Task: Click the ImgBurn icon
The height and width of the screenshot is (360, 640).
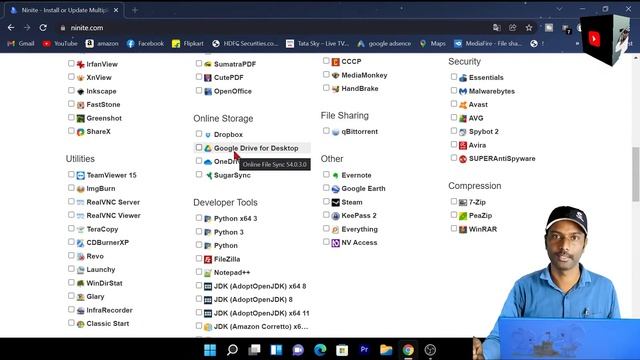Action: coord(80,189)
